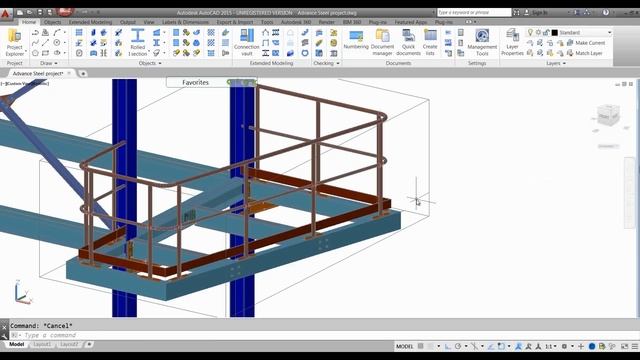The image size is (640, 360).
Task: Click Sign In
Action: coord(540,13)
